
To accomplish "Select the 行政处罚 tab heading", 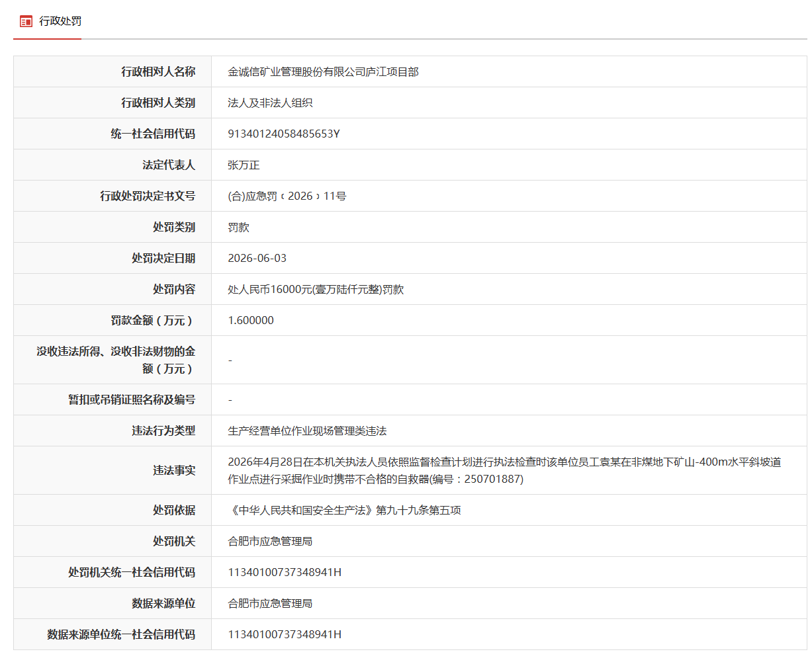I will click(60, 21).
